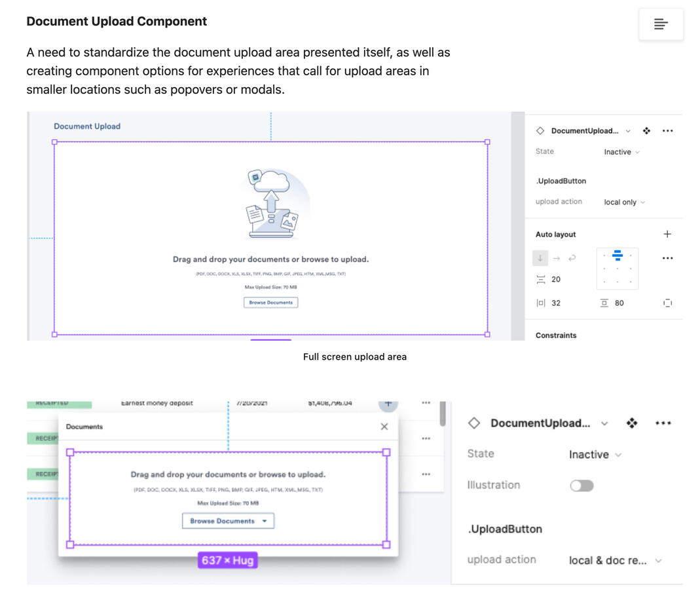Screen dimensions: 700x589
Task: Open upload action dropdown set to local only
Action: point(624,202)
